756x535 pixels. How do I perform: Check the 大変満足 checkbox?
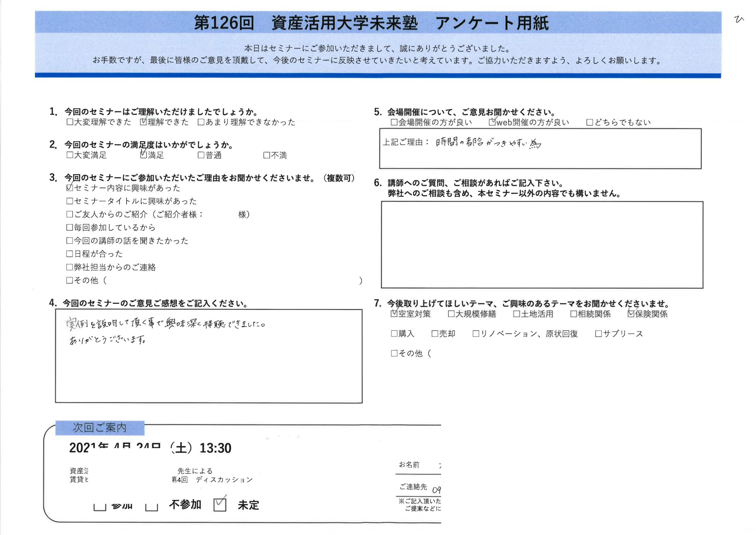(x=70, y=155)
